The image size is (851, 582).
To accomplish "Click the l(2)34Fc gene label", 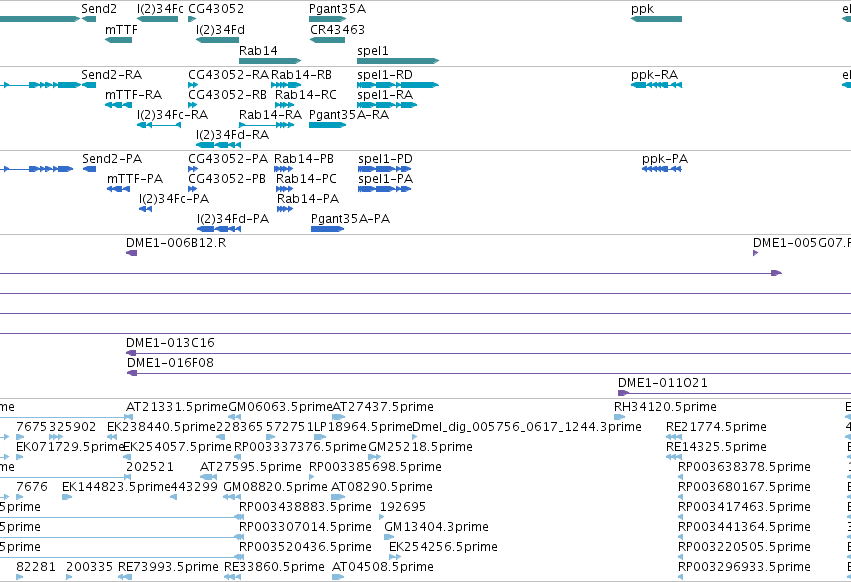I will (160, 9).
